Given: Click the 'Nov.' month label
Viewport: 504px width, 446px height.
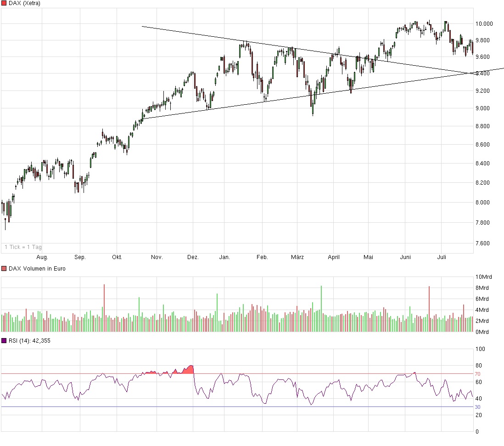Looking at the screenshot, I should click(x=157, y=257).
